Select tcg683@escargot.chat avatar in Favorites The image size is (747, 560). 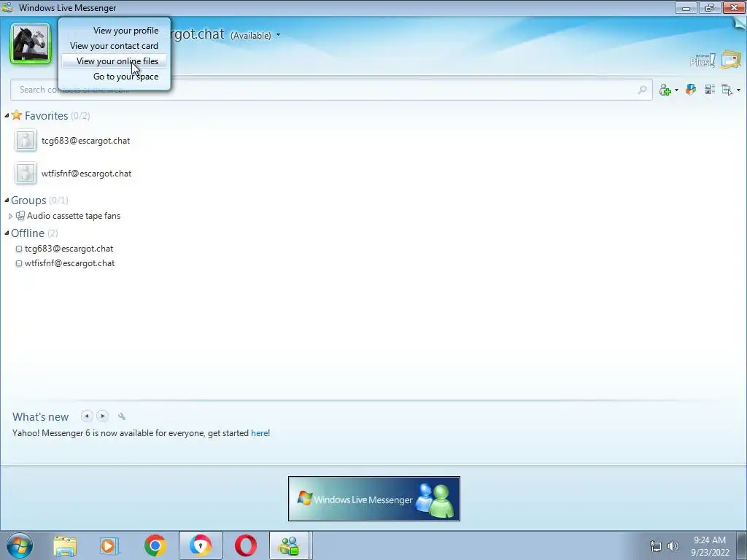(26, 141)
